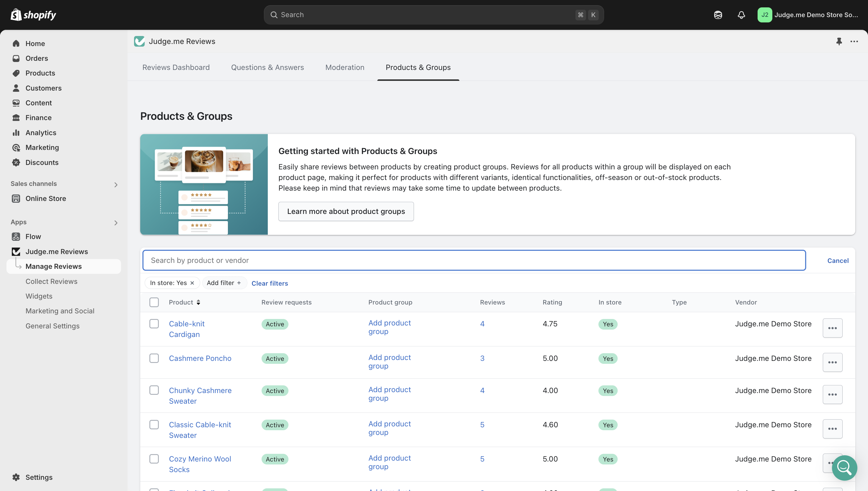Open the Sidekick assistant icon
The height and width of the screenshot is (491, 868).
pyautogui.click(x=718, y=15)
